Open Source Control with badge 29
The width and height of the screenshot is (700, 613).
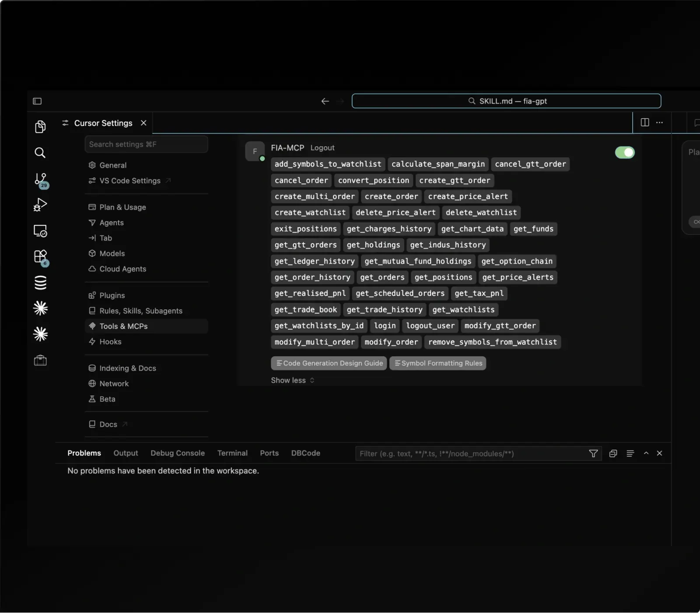[41, 180]
